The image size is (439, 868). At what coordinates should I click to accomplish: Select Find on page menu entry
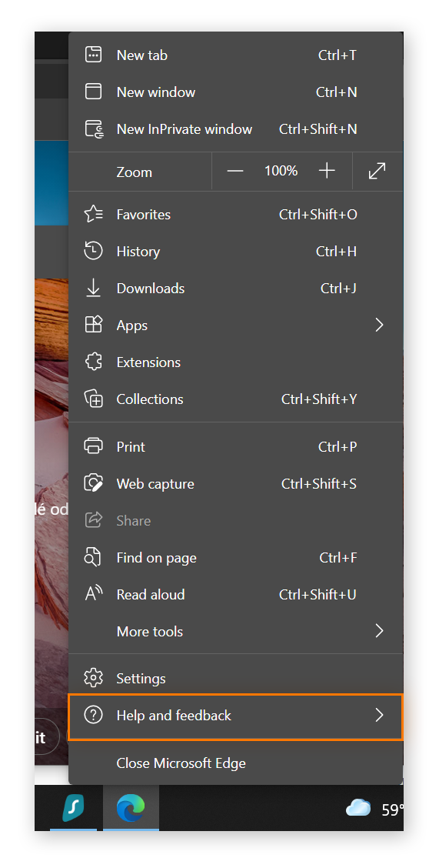235,557
